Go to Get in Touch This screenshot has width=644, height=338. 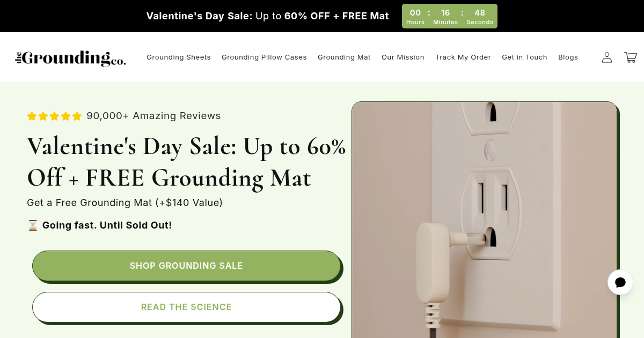coord(524,57)
